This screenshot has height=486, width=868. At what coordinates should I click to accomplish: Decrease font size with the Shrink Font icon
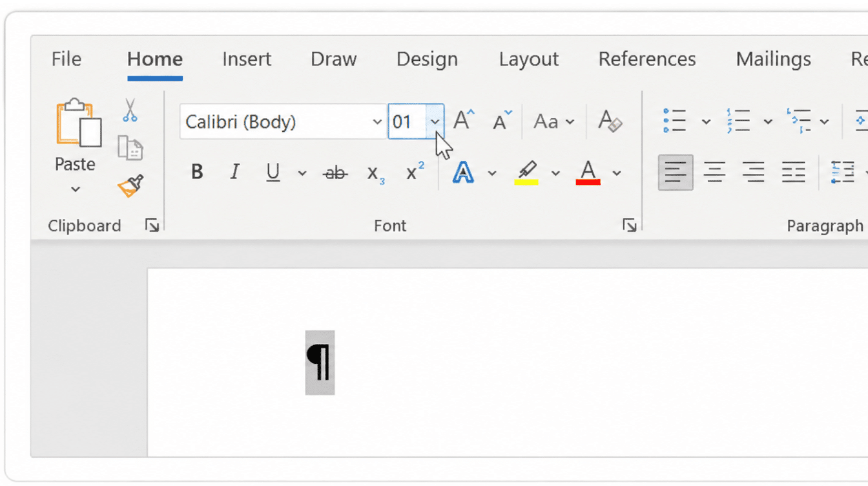(502, 121)
